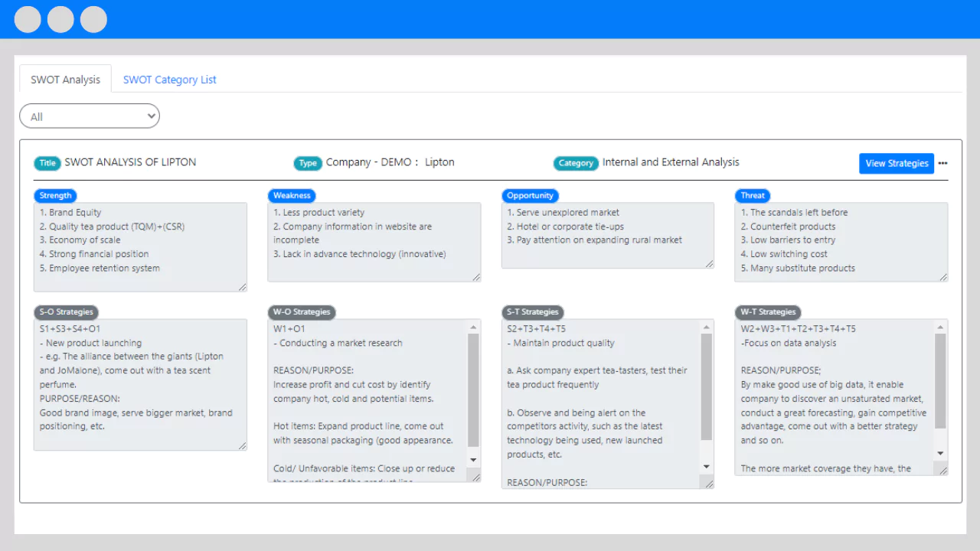
Task: Click the text 'S2+T3+T4+T5'
Action: (x=537, y=329)
